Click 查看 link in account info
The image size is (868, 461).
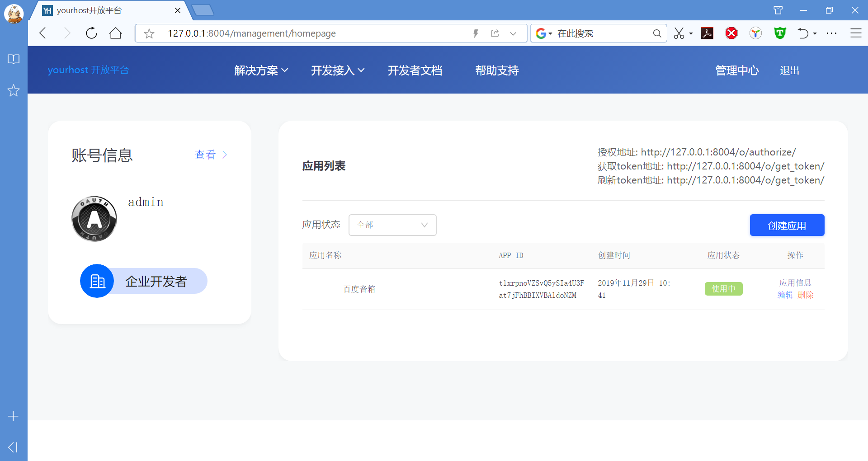pos(211,155)
